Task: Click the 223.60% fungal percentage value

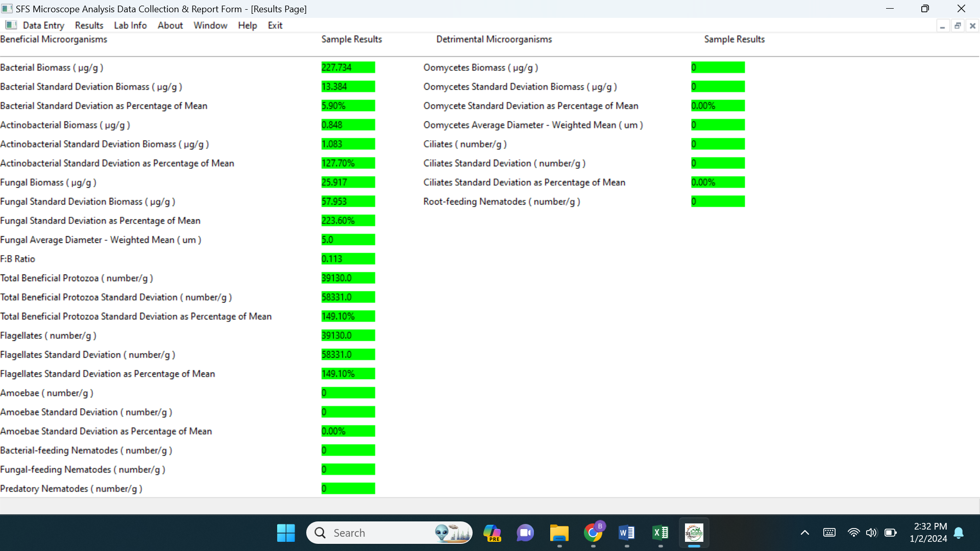Action: (x=348, y=220)
